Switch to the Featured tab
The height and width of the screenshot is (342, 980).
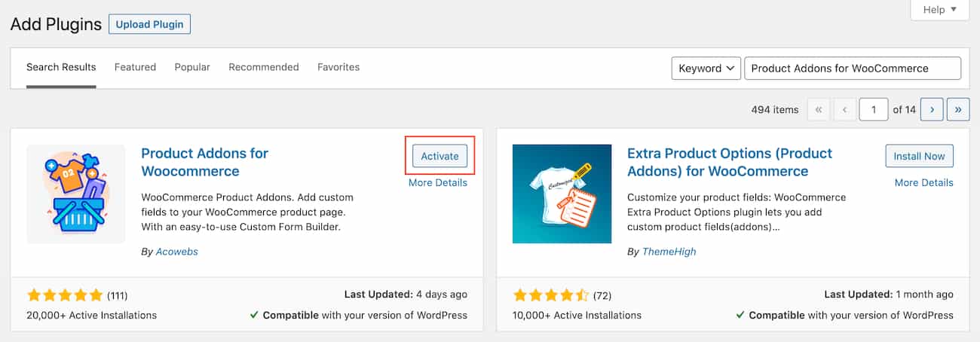click(x=135, y=67)
